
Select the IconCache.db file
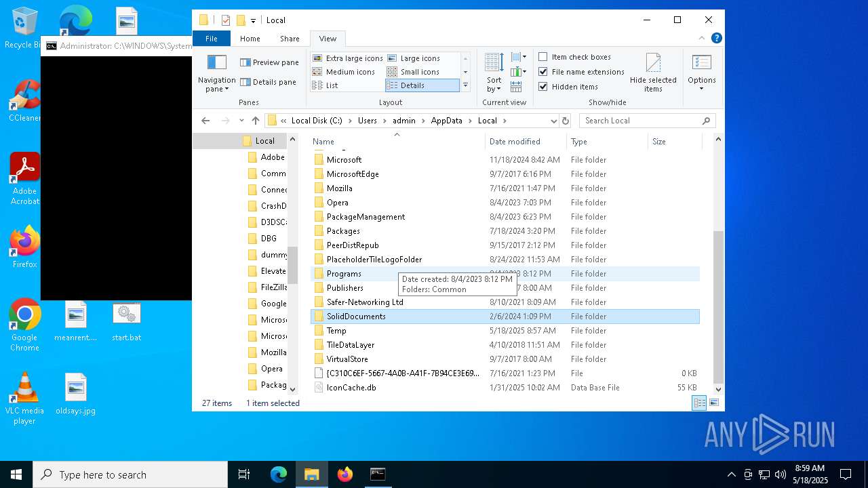coord(505,388)
